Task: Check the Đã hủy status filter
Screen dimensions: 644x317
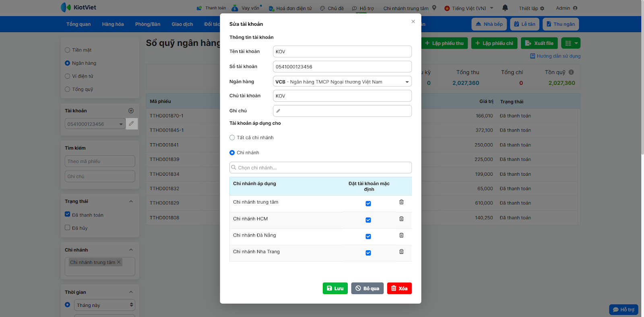Action: [68, 228]
